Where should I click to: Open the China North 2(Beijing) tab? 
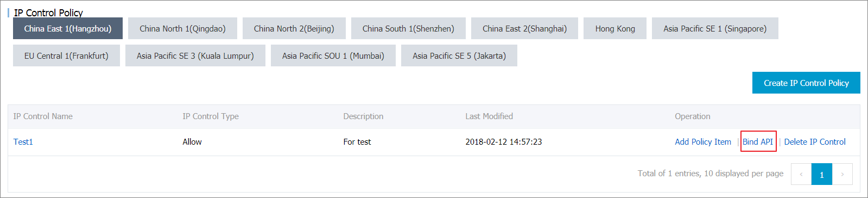pos(294,28)
